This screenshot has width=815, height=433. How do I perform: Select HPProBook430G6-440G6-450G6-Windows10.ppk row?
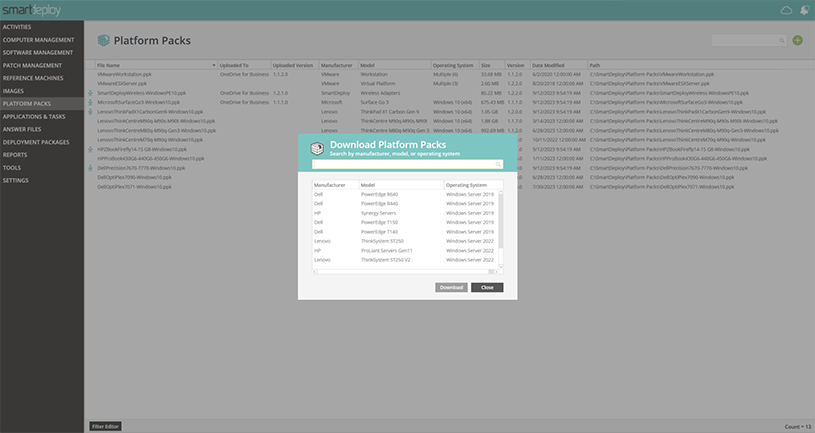151,159
